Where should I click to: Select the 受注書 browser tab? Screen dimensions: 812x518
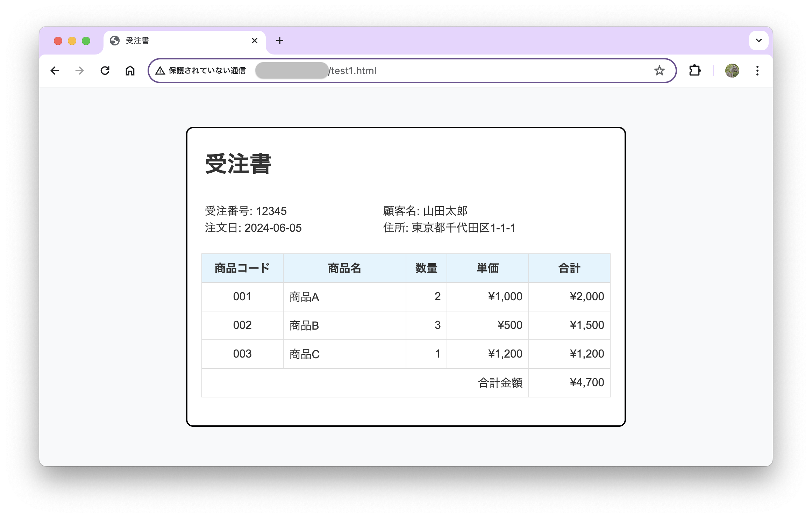[175, 41]
